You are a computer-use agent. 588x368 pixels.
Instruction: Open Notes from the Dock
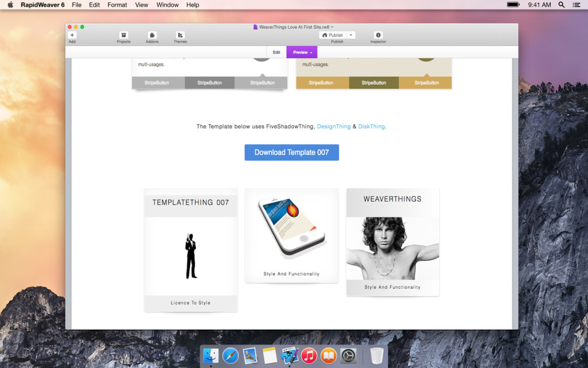[269, 355]
